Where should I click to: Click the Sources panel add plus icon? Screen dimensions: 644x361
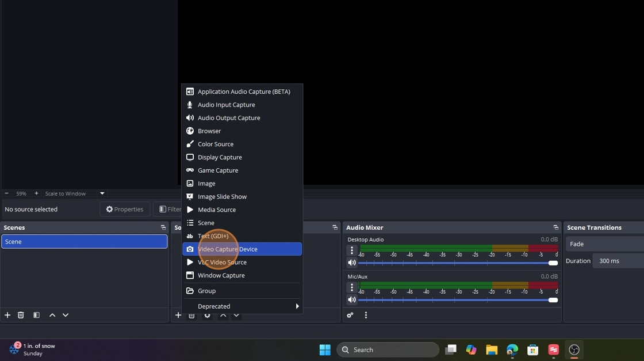(178, 316)
